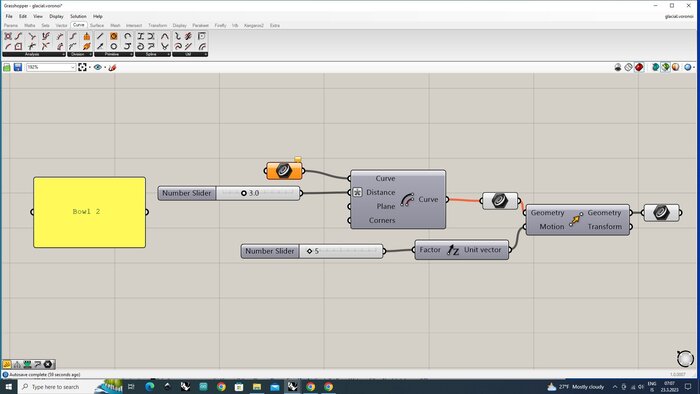Click the Offset Curve component icon
This screenshot has width=700, height=394.
pyautogui.click(x=407, y=199)
